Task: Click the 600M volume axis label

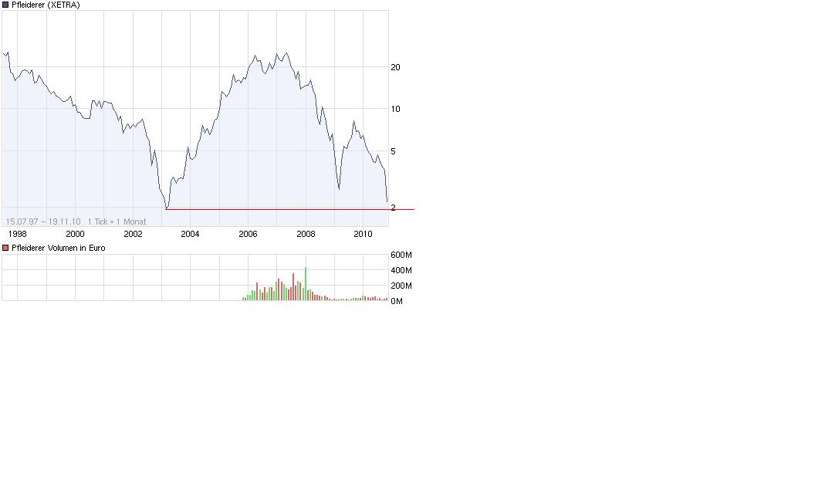Action: (x=401, y=255)
